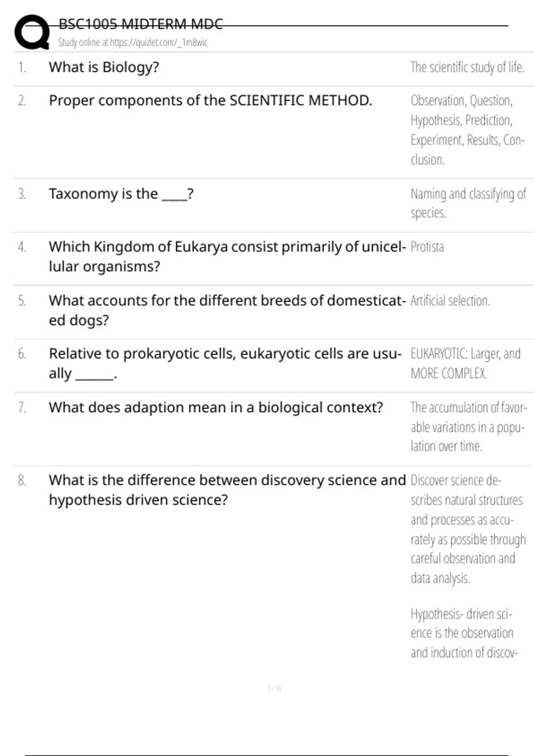This screenshot has height=756, width=534.
Task: Click the 'accumulation of favorable variations' answer
Action: pyautogui.click(x=467, y=426)
